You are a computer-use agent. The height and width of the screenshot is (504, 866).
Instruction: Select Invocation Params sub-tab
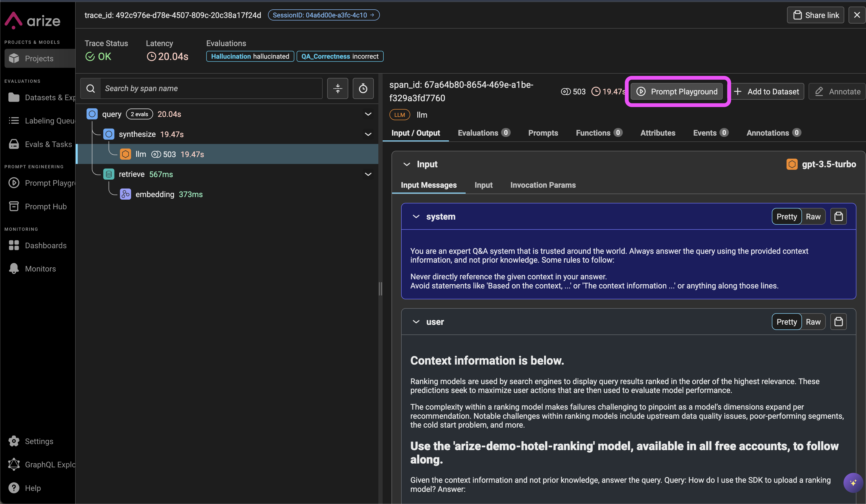[x=543, y=185]
